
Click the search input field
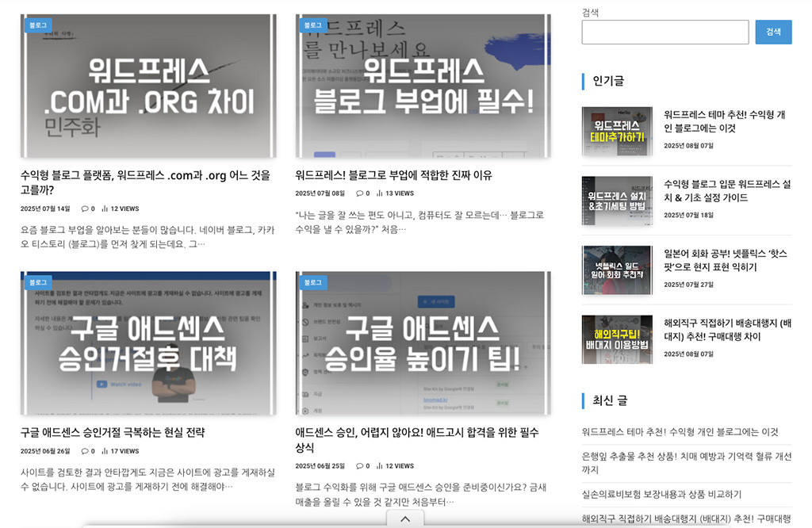click(x=665, y=32)
